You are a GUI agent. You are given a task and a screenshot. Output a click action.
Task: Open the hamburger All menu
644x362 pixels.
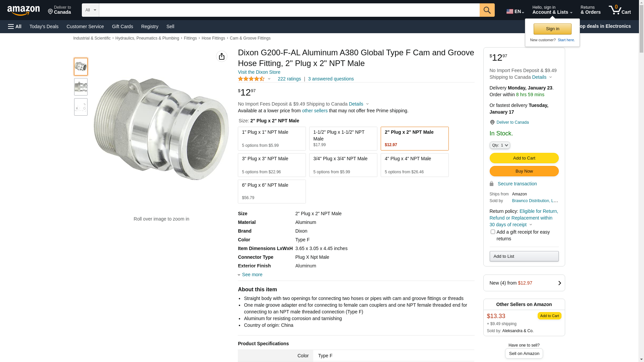(15, 26)
